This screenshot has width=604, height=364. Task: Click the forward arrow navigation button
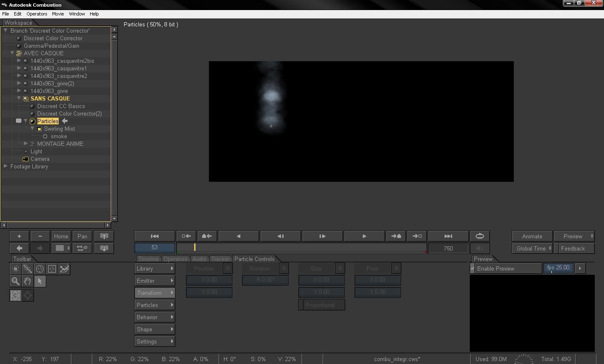[x=40, y=248]
